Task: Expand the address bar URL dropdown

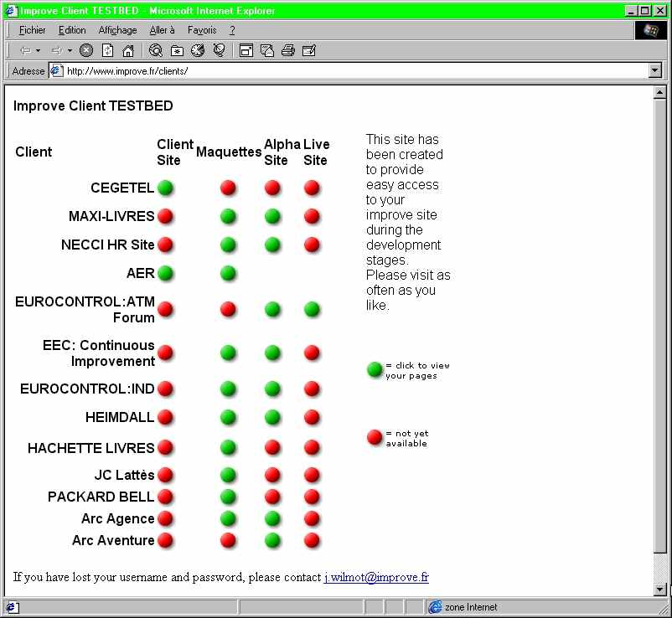Action: click(x=655, y=70)
